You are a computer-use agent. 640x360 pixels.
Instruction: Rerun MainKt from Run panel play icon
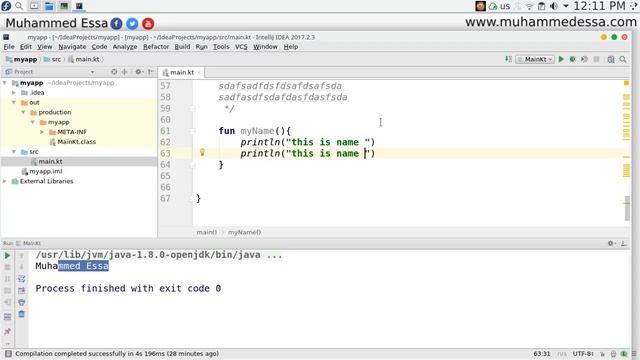click(7, 256)
